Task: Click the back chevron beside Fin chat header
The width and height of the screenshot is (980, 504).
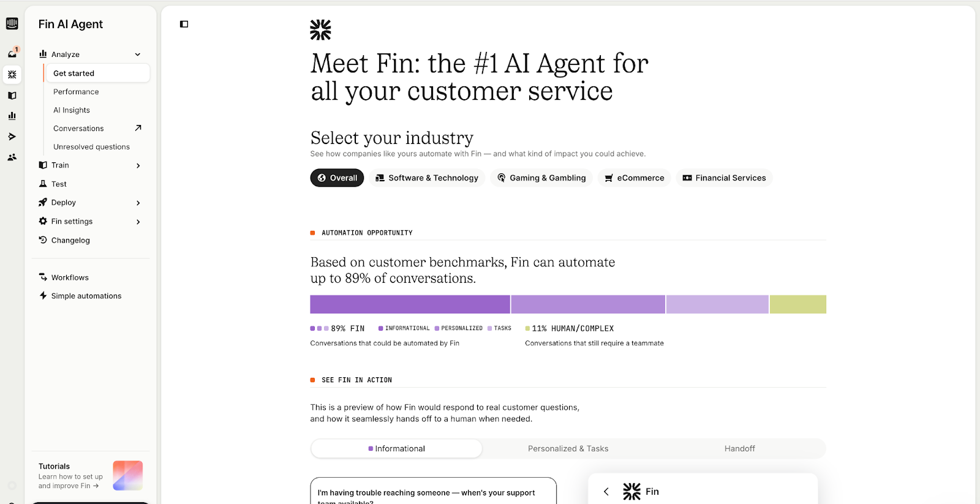Action: tap(606, 491)
